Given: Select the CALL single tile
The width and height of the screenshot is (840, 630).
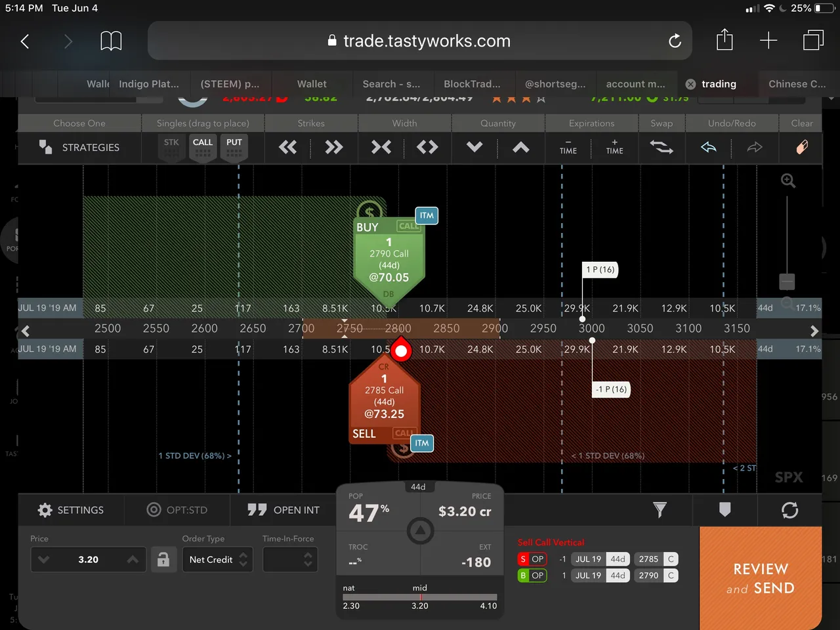Looking at the screenshot, I should pyautogui.click(x=203, y=148).
